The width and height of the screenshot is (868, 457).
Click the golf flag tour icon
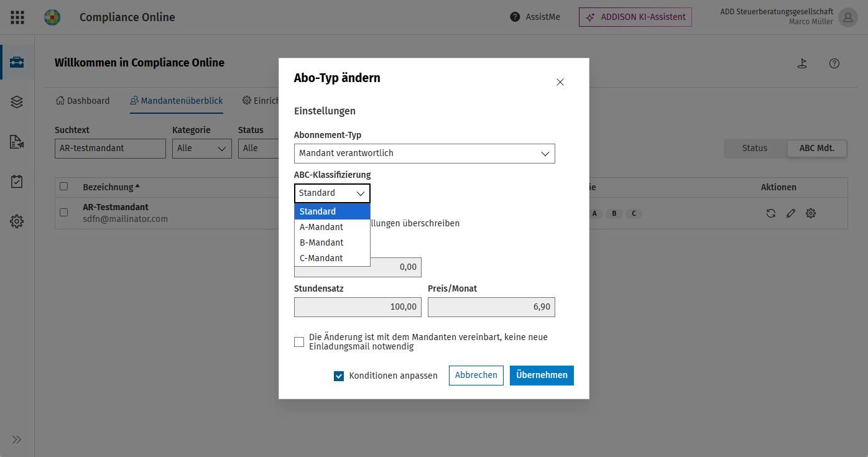click(802, 63)
